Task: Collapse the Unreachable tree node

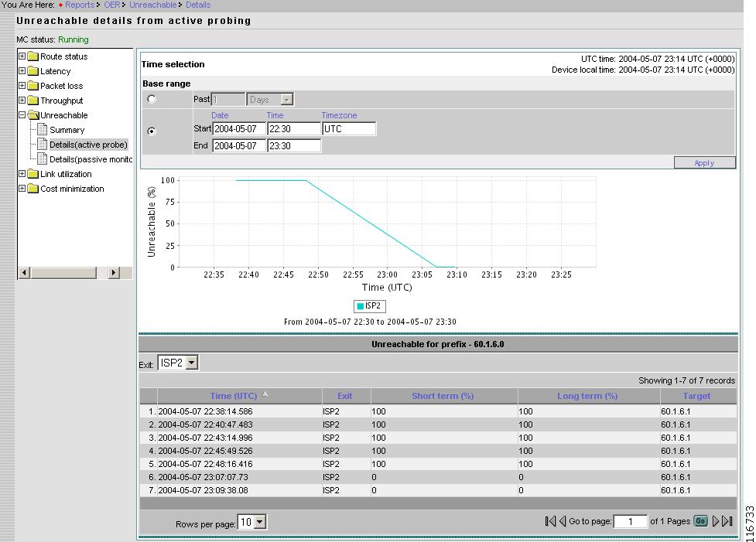Action: [x=22, y=115]
